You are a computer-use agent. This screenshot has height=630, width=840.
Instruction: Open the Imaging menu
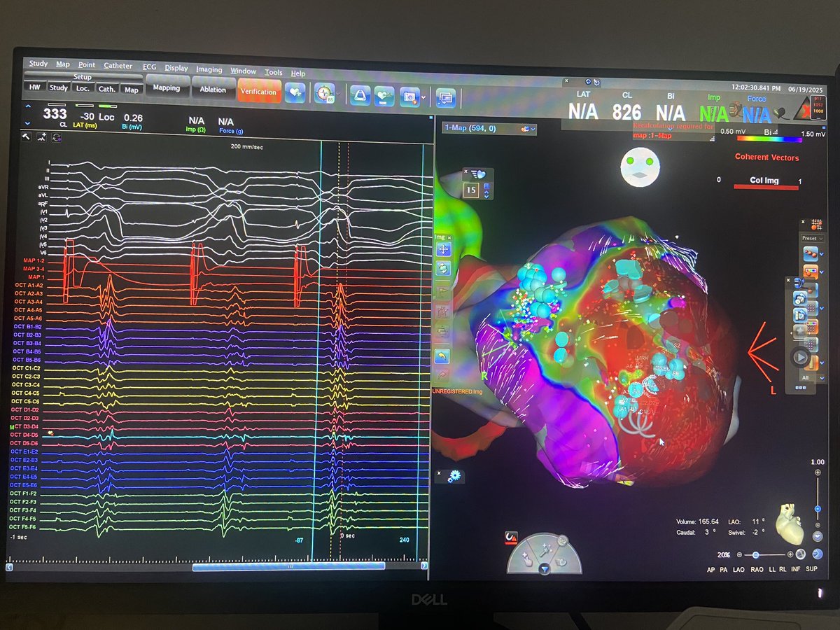click(211, 69)
